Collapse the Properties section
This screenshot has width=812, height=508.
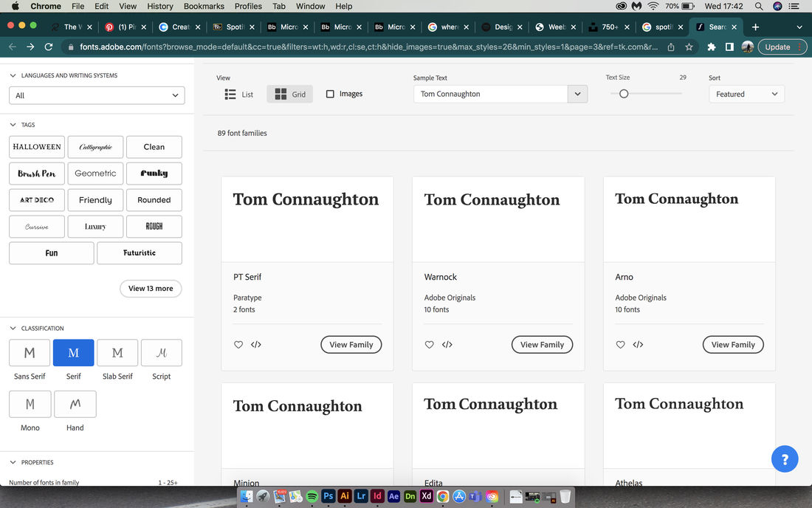[13, 462]
